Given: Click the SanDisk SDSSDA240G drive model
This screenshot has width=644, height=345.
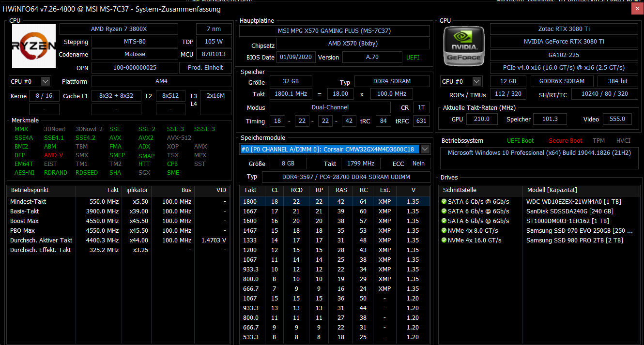Looking at the screenshot, I should pos(569,211).
